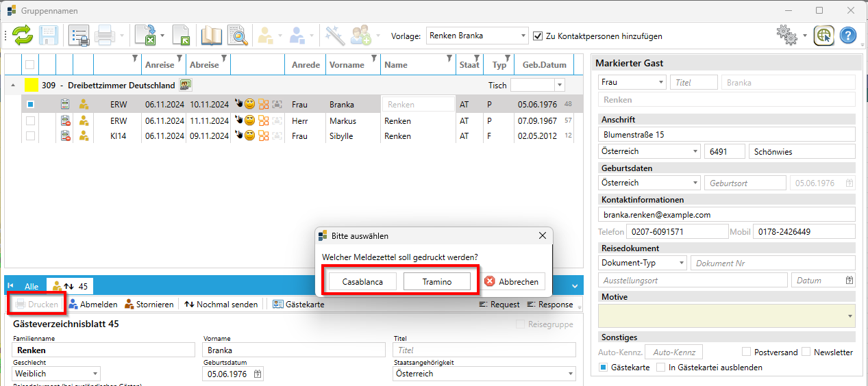Click the Request button
Image resolution: width=868 pixels, height=386 pixels.
499,304
